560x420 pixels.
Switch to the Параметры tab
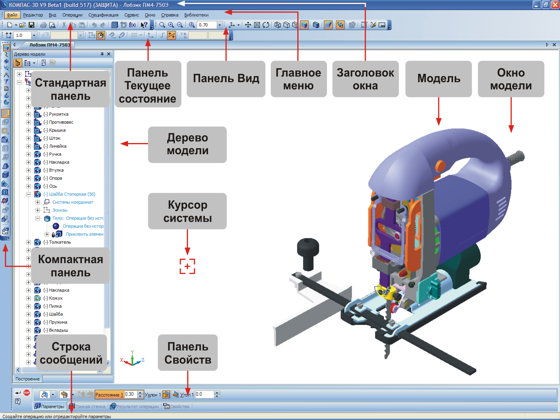pos(50,406)
